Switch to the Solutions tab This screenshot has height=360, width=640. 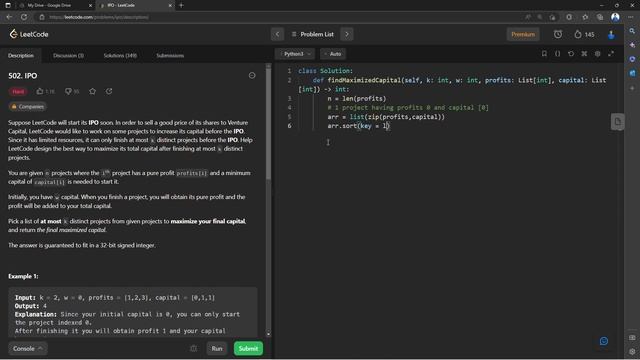[120, 56]
